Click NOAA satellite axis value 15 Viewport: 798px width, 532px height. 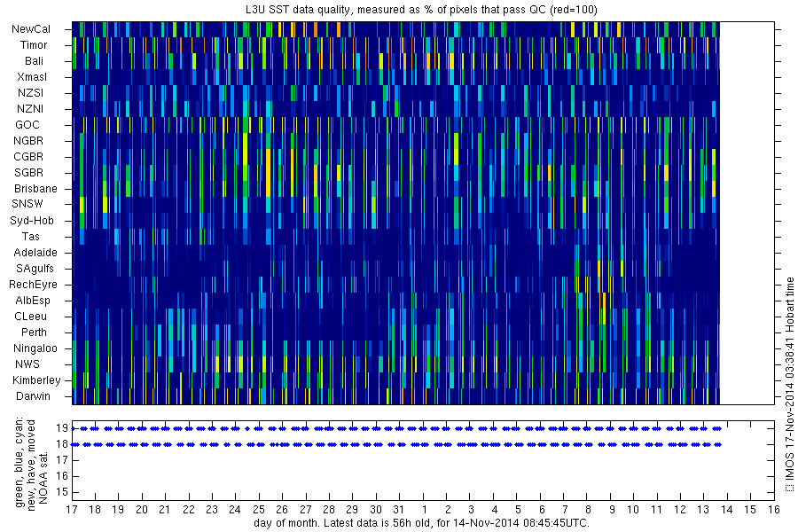click(x=61, y=492)
